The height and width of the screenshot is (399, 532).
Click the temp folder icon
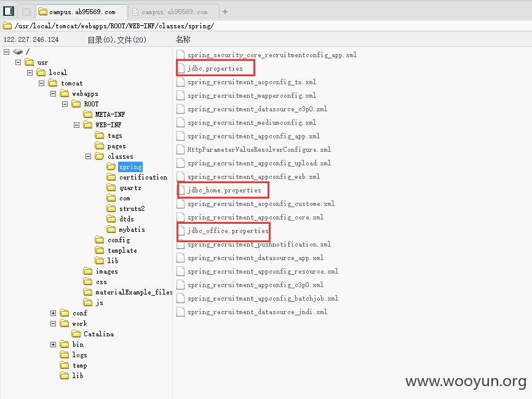click(x=64, y=365)
